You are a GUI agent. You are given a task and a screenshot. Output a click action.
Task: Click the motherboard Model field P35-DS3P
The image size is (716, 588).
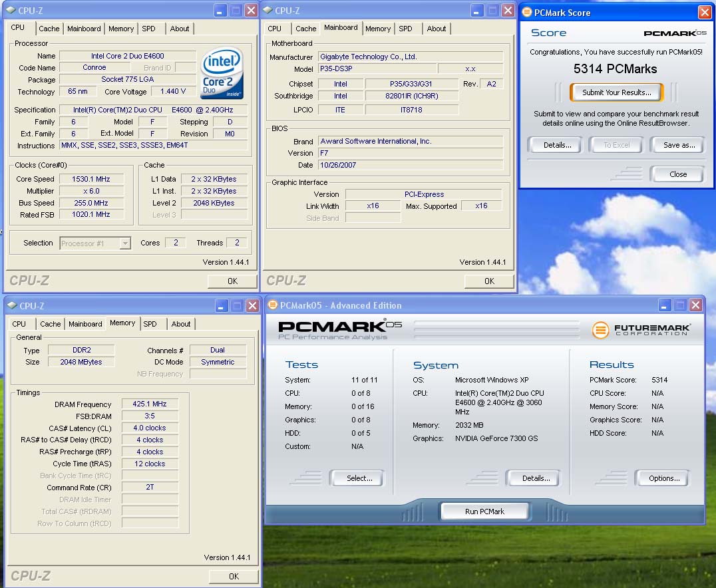pos(377,69)
